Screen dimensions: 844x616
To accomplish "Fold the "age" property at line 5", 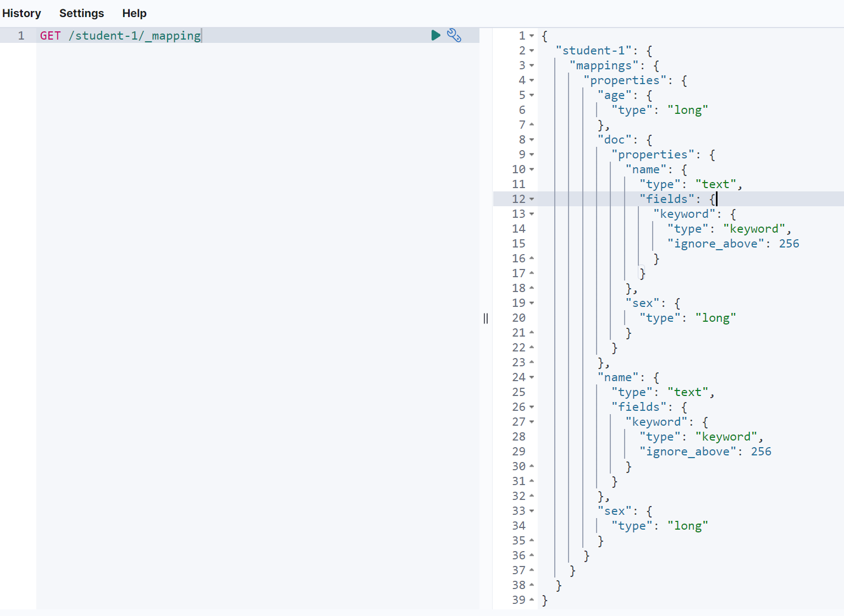I will point(532,95).
